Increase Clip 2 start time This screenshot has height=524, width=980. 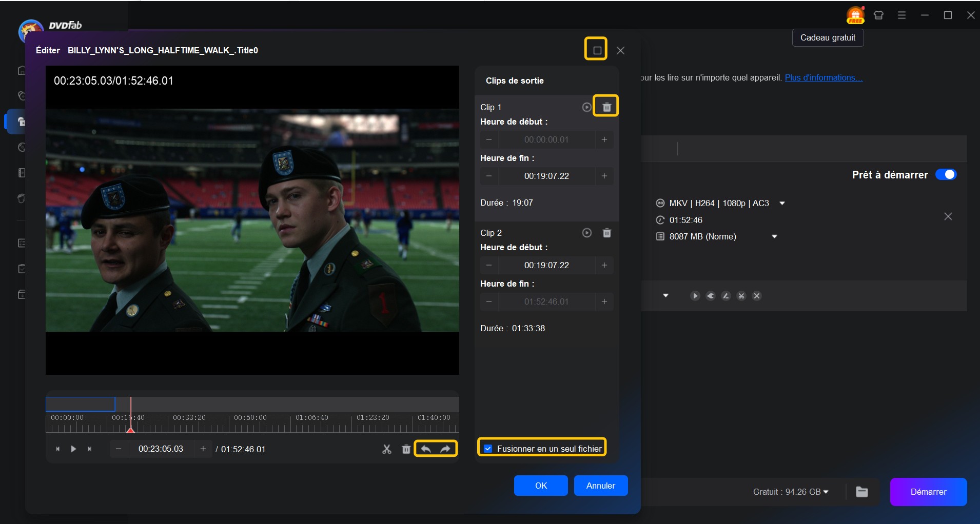pos(604,265)
